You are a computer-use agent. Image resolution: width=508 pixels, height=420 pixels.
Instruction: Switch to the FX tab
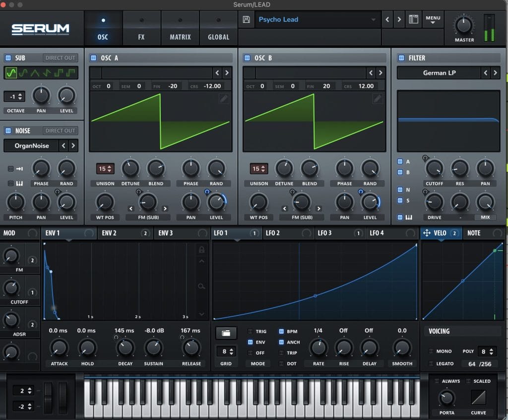(141, 29)
